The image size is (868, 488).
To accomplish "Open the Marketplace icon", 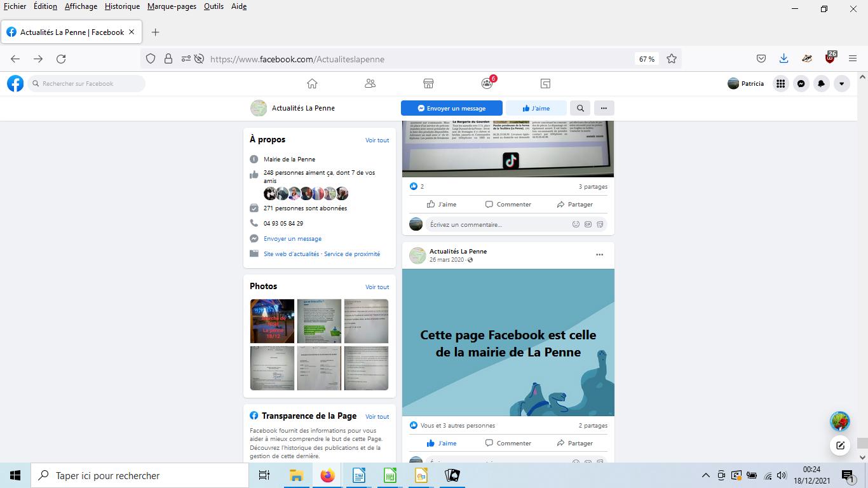I will [428, 83].
